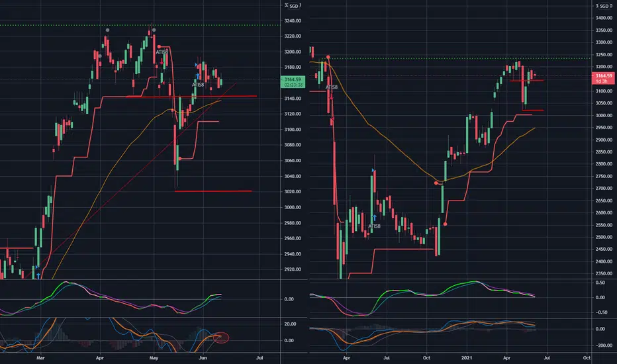Click the 2650.00 price axis label
The image size is (617, 364).
pos(604,201)
